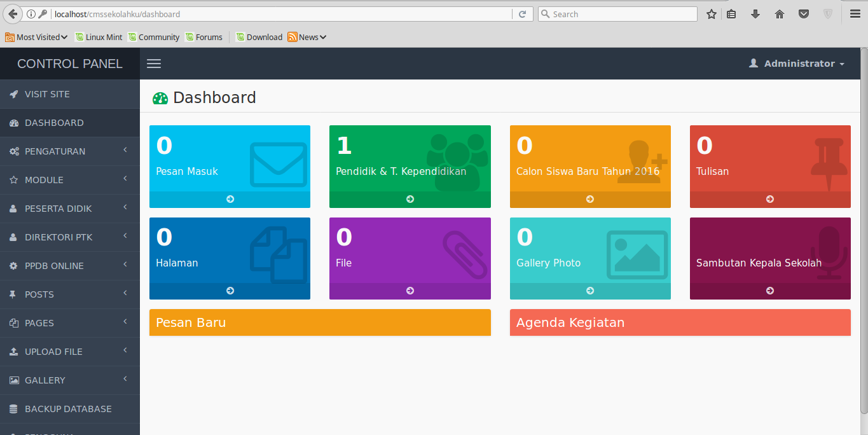This screenshot has width=868, height=435.
Task: Toggle the bookmark star for this page
Action: pyautogui.click(x=711, y=13)
